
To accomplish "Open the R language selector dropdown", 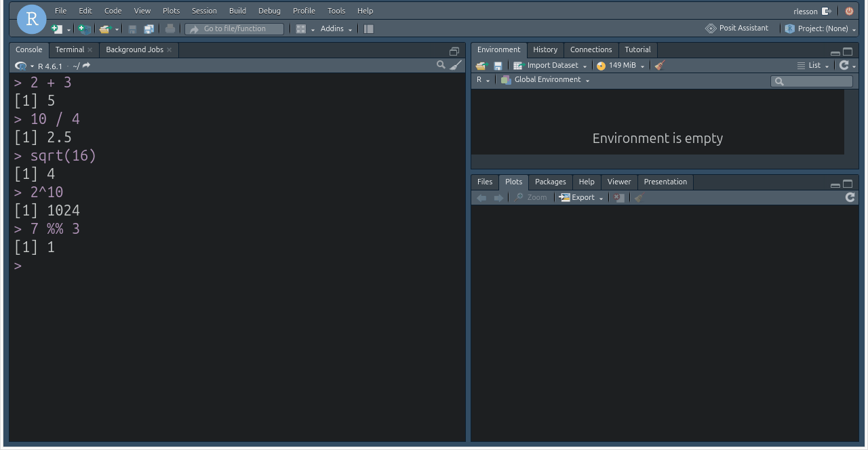I will 483,80.
